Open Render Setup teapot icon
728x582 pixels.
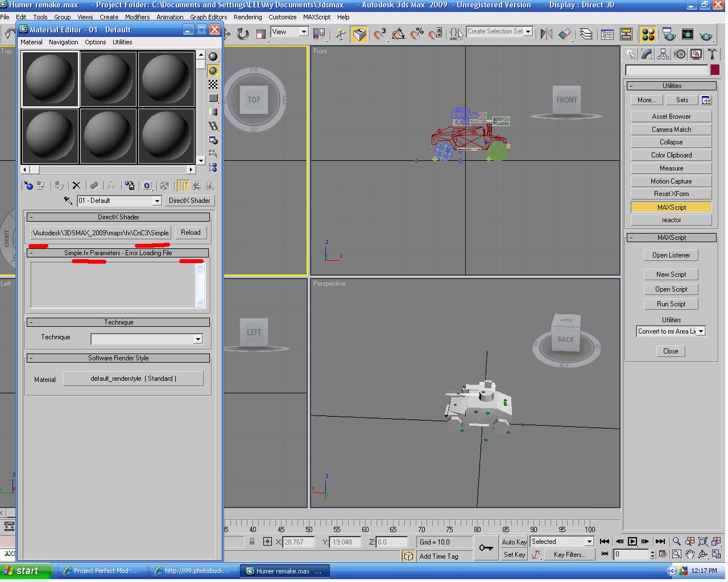point(669,34)
